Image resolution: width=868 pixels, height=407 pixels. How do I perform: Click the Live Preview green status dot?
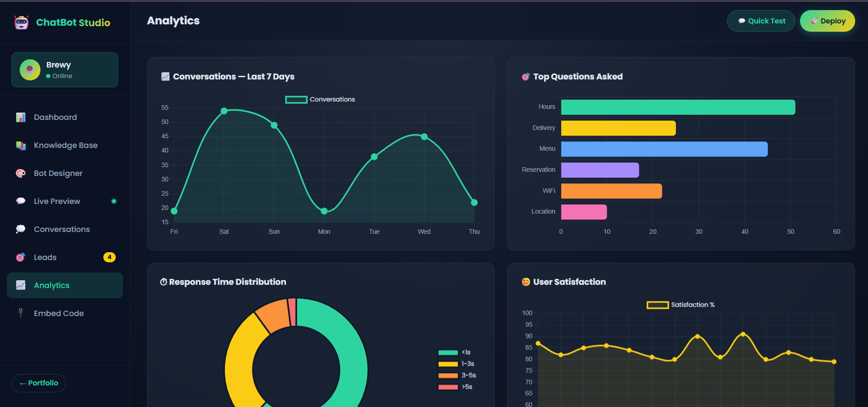pyautogui.click(x=114, y=201)
